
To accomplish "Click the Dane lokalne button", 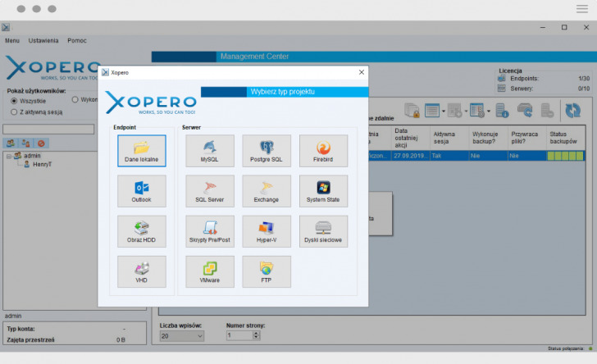I will pos(141,151).
